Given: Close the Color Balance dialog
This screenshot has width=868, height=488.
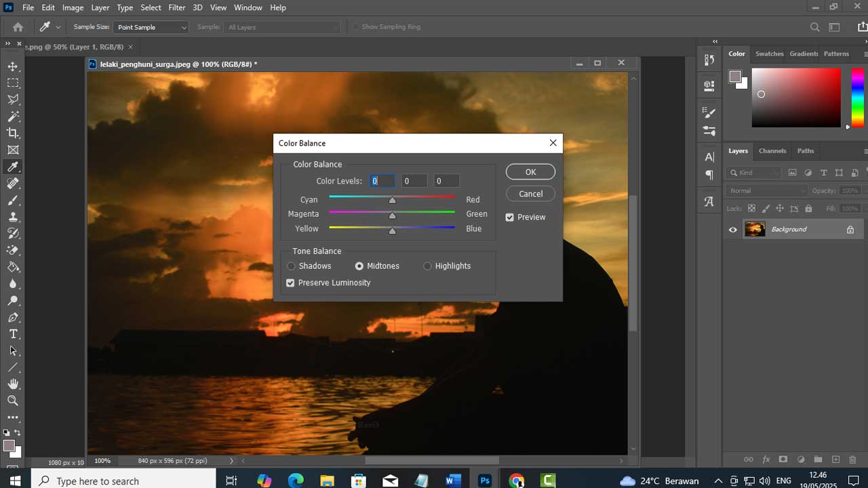Looking at the screenshot, I should tap(553, 143).
